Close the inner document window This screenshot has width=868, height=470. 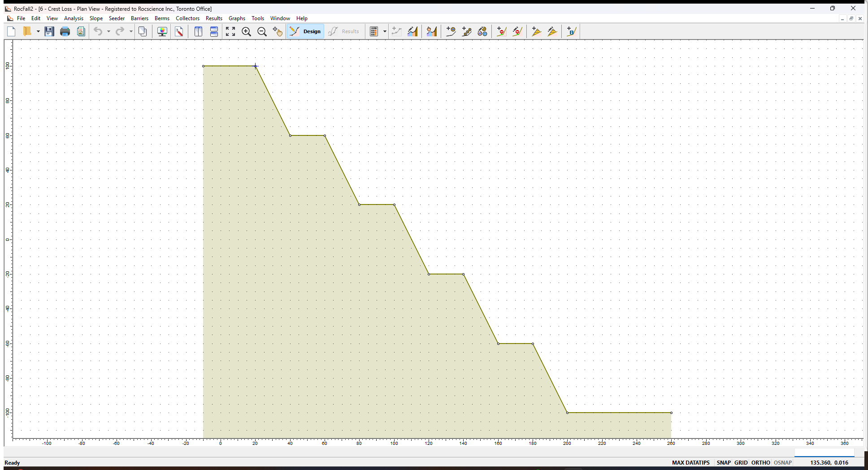[860, 18]
